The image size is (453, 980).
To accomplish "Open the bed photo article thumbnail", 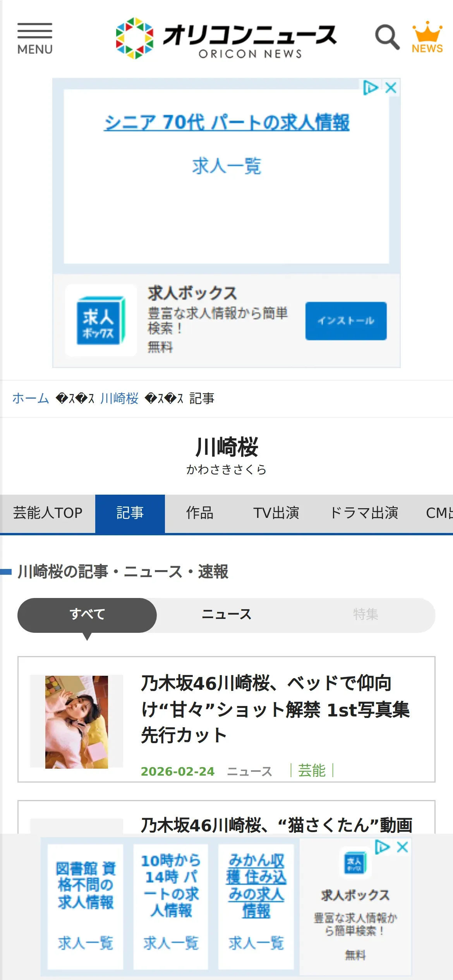I will (x=77, y=722).
